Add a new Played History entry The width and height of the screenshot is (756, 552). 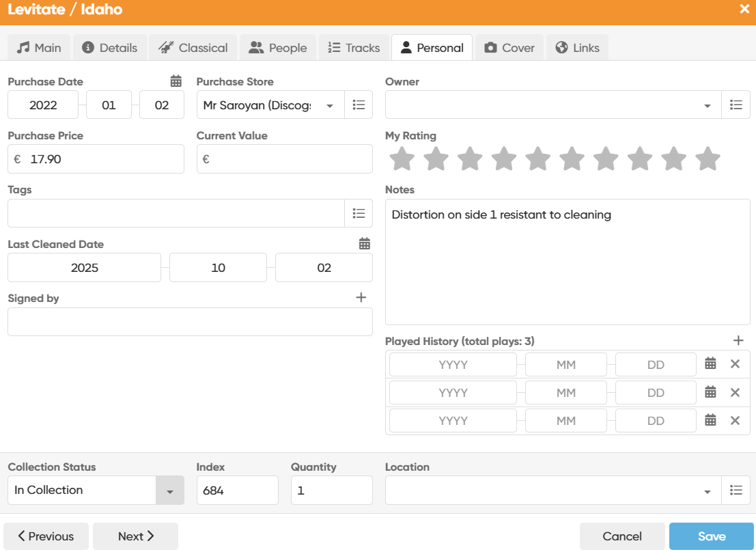tap(738, 341)
